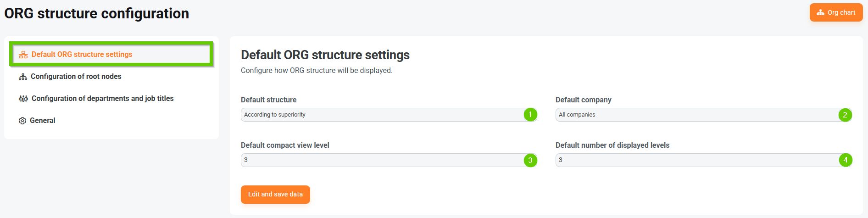Open the Default company dropdown
The height and width of the screenshot is (218, 868).
tap(696, 115)
